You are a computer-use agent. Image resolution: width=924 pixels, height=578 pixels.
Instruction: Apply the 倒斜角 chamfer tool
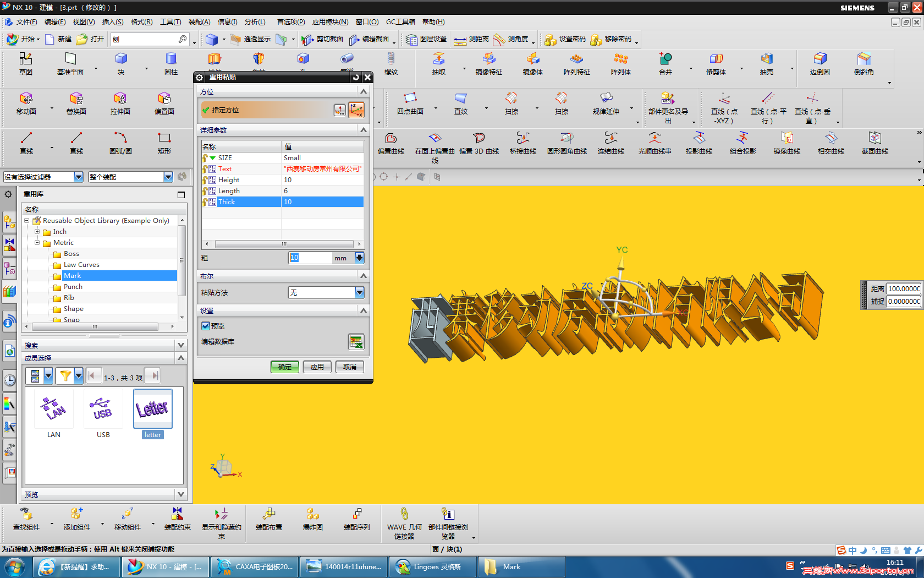(x=864, y=64)
